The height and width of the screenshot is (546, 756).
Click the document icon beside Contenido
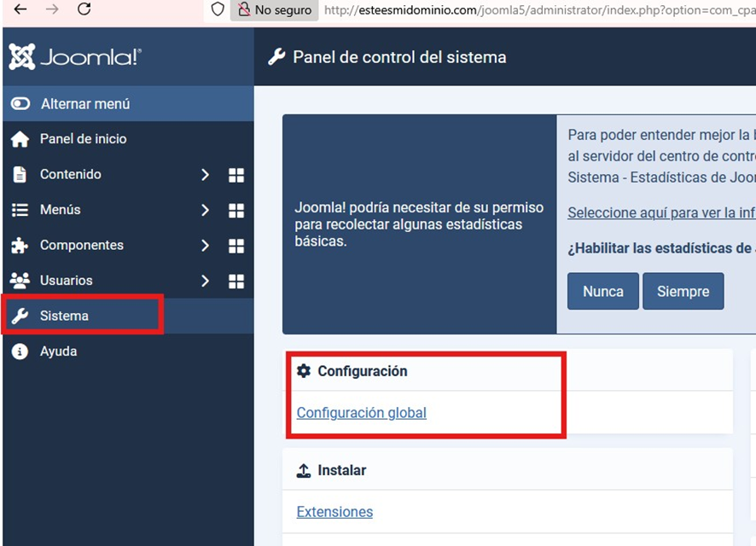(20, 174)
